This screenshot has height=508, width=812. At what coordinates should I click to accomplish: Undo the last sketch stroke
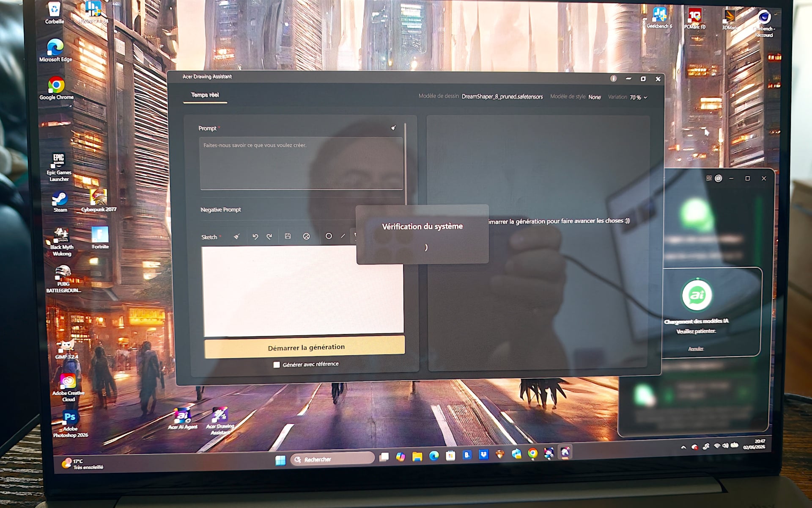click(x=255, y=237)
